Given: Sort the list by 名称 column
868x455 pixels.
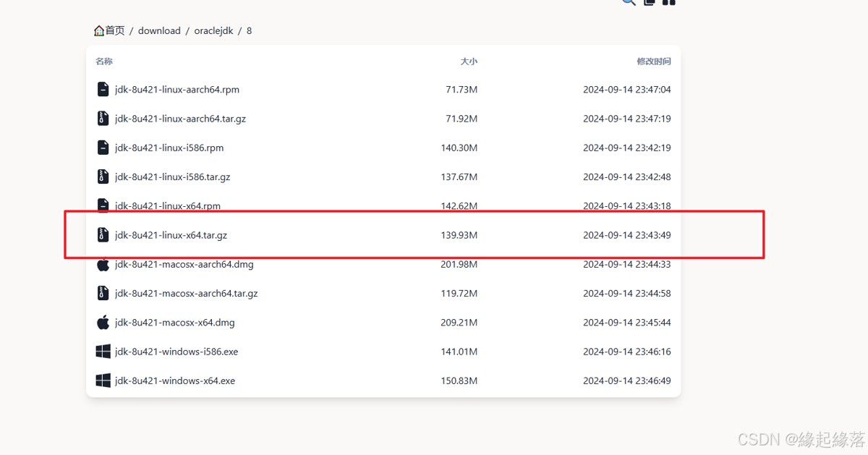Looking at the screenshot, I should [104, 61].
